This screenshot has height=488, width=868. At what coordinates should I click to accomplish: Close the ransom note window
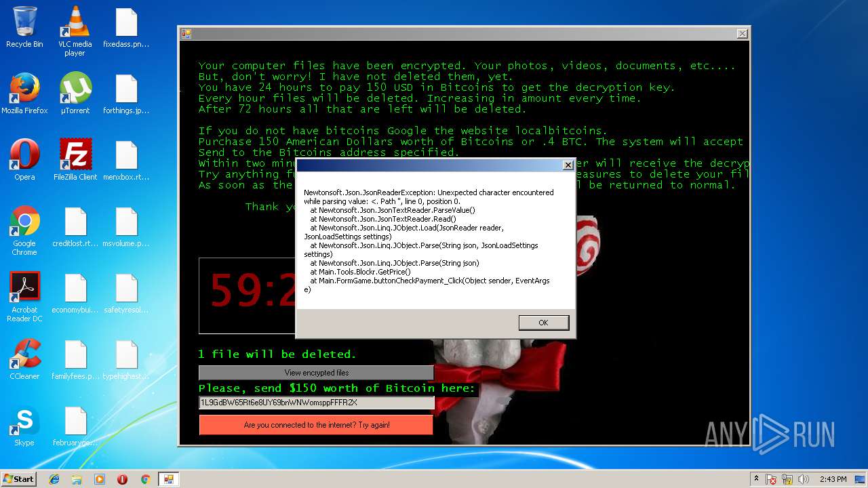tap(743, 33)
